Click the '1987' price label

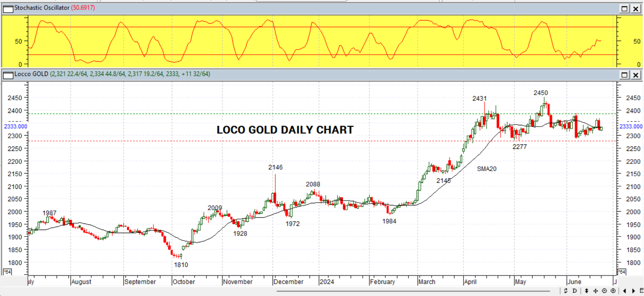[x=49, y=213]
